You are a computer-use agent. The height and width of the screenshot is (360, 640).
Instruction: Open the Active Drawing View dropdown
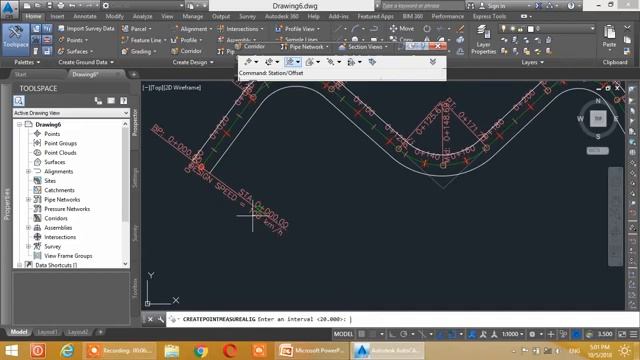click(x=71, y=113)
